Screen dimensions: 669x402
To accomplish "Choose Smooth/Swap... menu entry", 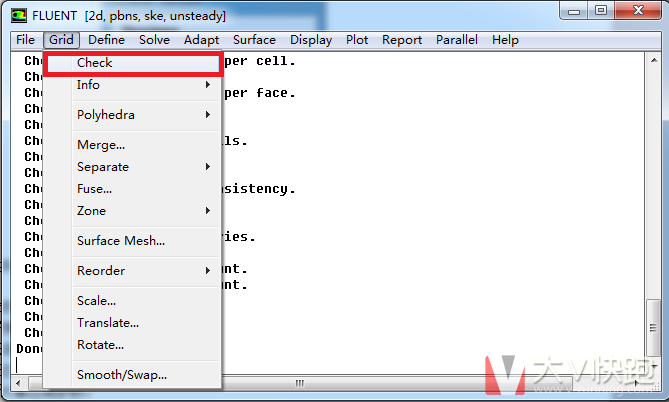I will pos(122,375).
